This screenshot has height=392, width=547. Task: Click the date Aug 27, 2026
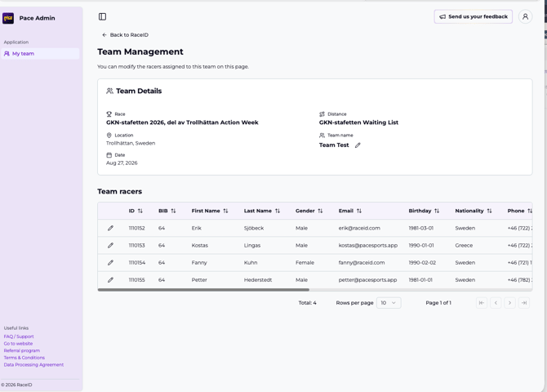(122, 163)
